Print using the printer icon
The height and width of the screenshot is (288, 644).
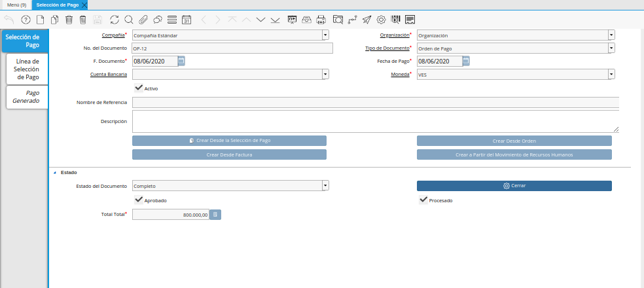click(x=321, y=20)
